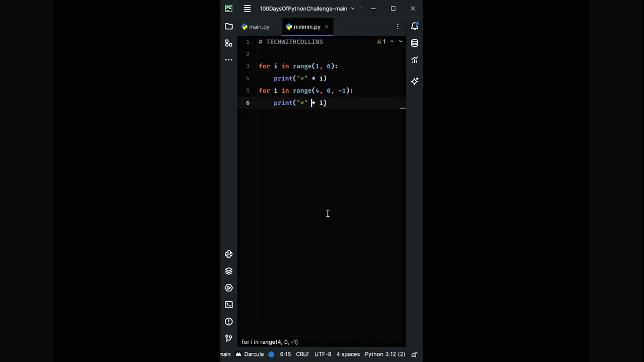Change CRLF line separator
The width and height of the screenshot is (644, 362).
(302, 354)
